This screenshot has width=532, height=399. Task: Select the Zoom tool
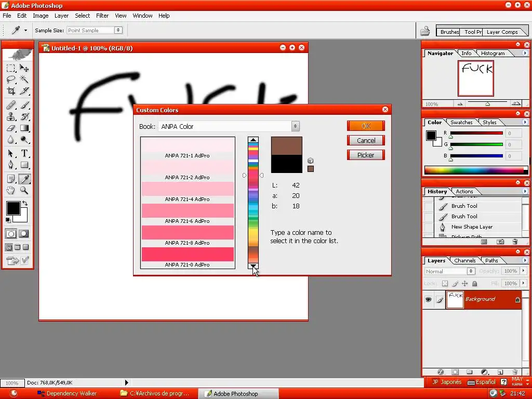(24, 190)
